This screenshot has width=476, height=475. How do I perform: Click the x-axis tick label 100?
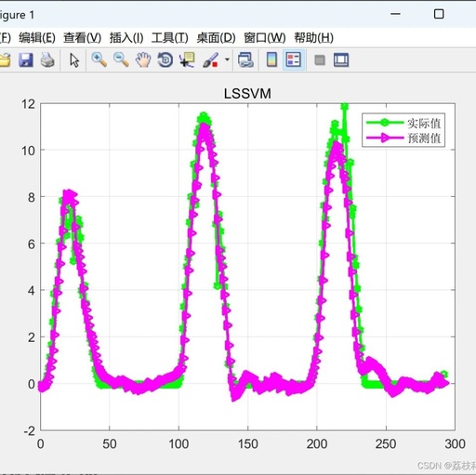(x=178, y=444)
